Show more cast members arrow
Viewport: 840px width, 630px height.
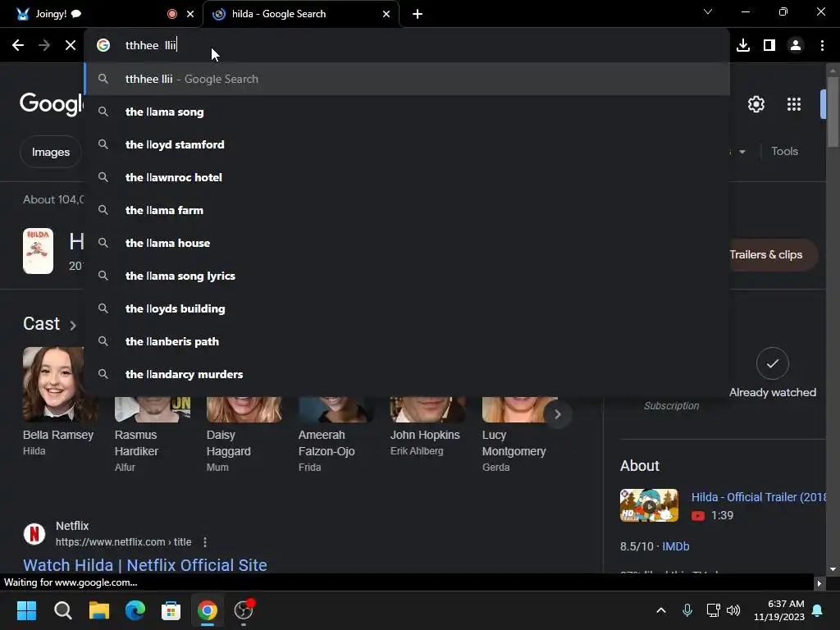click(x=557, y=414)
